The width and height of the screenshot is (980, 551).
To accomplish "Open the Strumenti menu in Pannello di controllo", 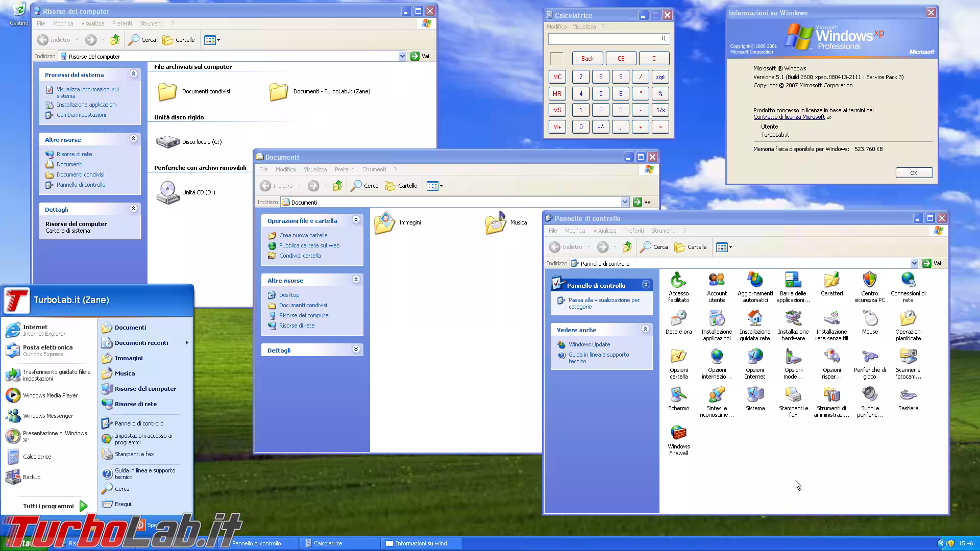I will pyautogui.click(x=664, y=231).
